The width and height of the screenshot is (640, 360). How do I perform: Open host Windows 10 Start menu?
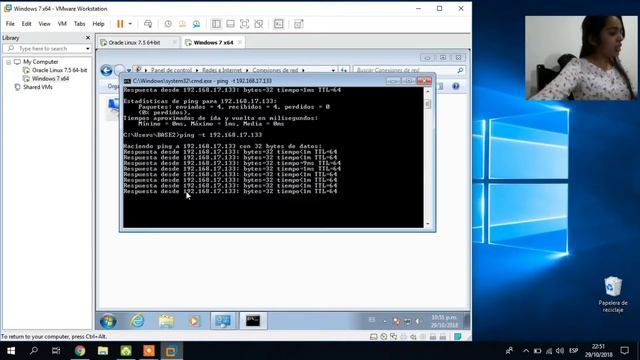pos(11,351)
